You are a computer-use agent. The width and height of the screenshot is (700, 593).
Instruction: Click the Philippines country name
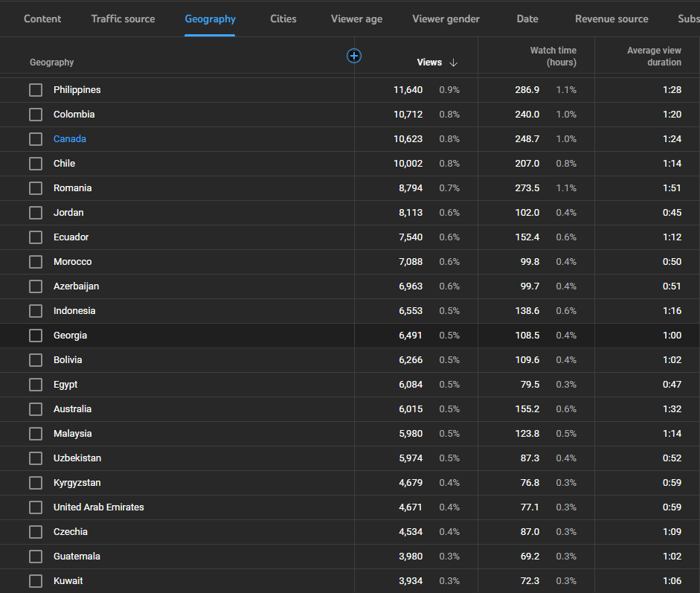point(77,90)
